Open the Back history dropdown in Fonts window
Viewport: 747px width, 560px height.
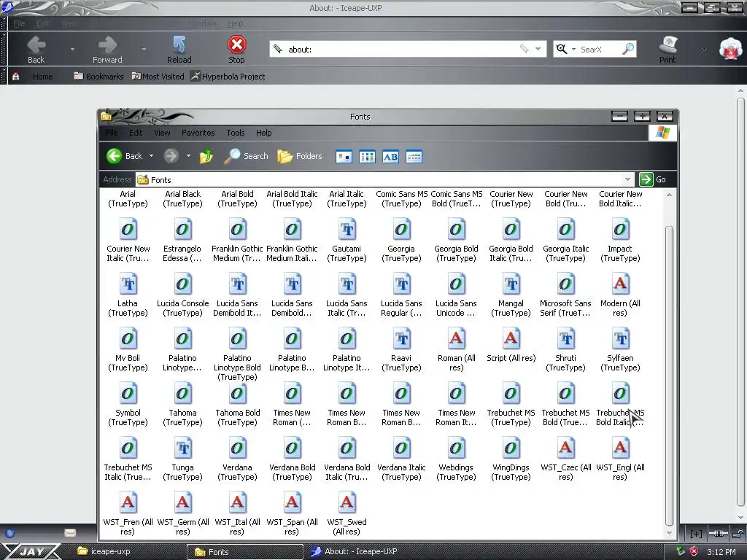(152, 156)
